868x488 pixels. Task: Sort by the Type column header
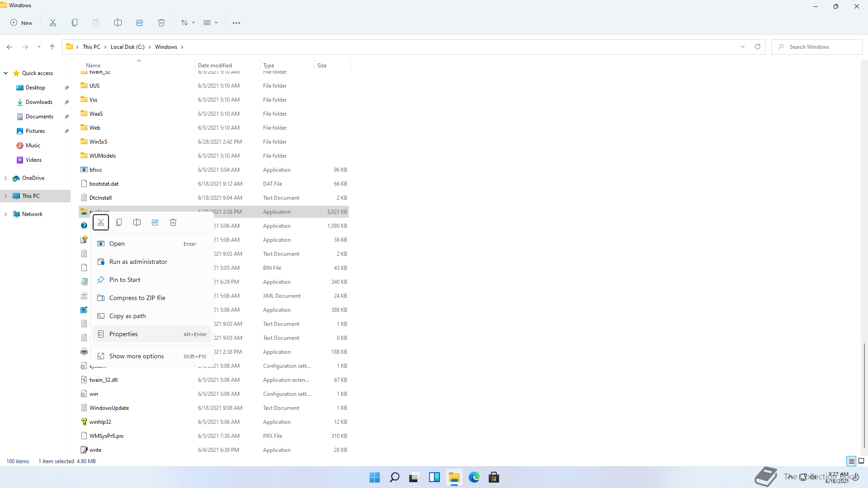tap(287, 66)
